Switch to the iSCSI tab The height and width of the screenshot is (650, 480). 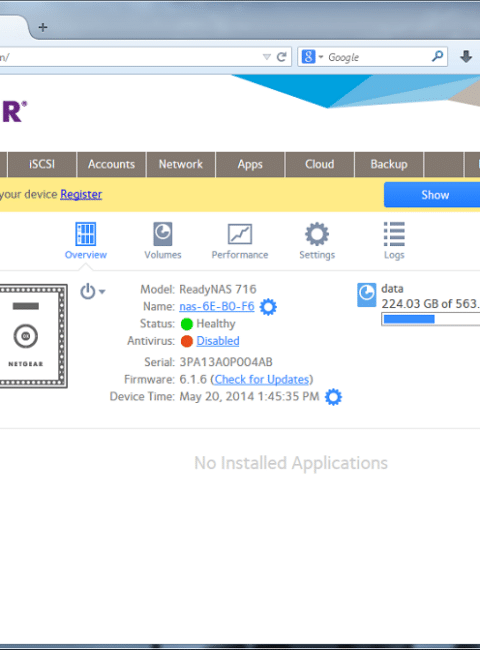[x=42, y=164]
